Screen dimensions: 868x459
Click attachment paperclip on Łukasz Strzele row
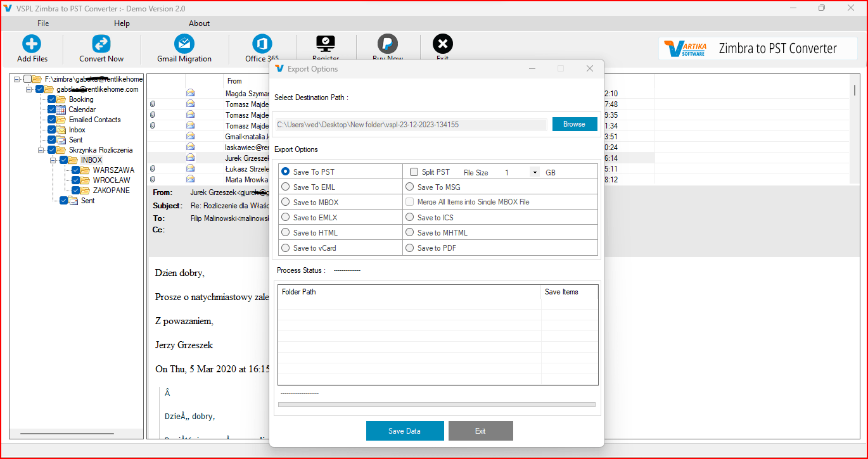[x=152, y=169]
